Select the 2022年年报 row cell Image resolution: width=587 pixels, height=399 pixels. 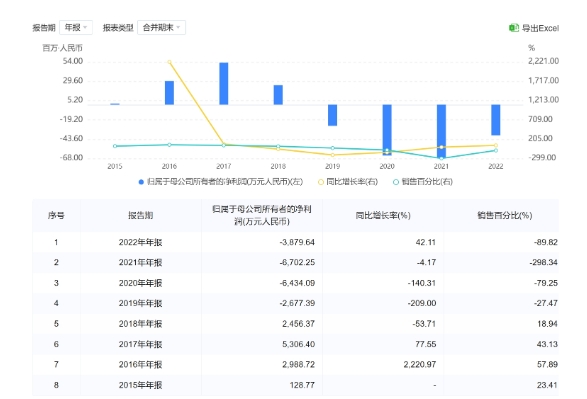pyautogui.click(x=140, y=242)
